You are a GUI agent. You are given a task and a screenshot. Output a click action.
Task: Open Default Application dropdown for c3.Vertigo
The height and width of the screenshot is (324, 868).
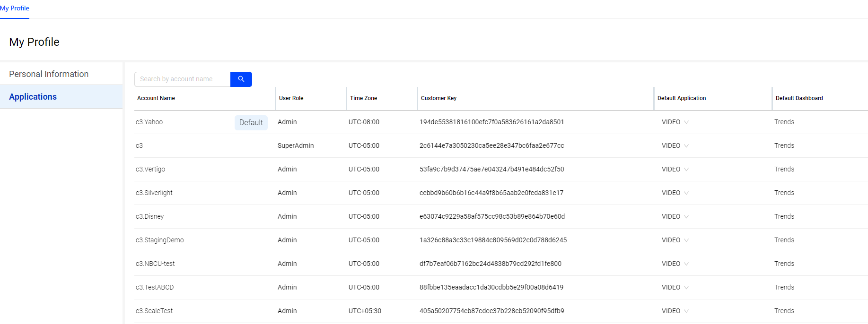coord(675,169)
